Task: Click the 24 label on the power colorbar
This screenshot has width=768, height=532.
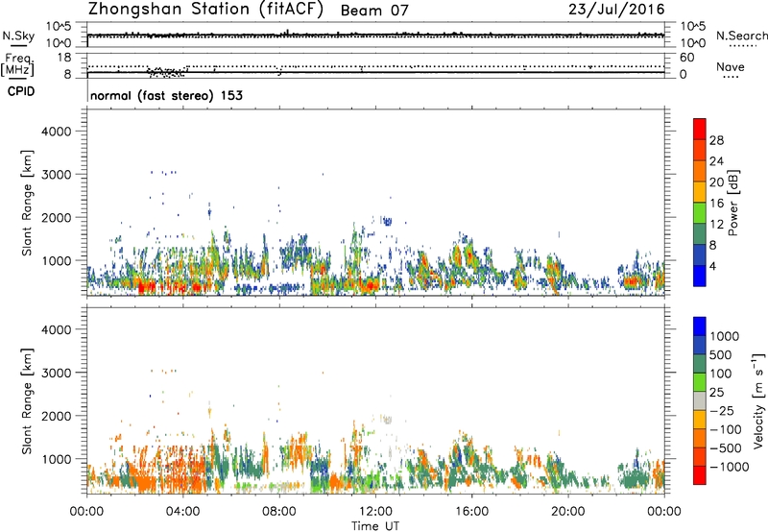Action: pyautogui.click(x=716, y=161)
